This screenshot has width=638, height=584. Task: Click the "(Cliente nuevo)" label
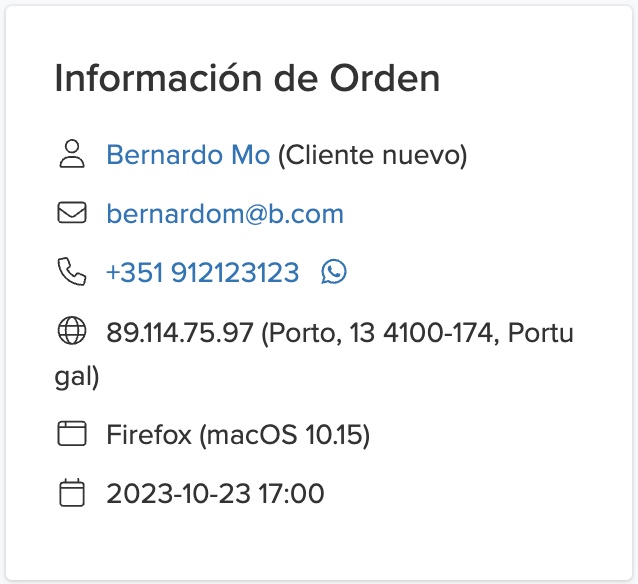pyautogui.click(x=373, y=155)
